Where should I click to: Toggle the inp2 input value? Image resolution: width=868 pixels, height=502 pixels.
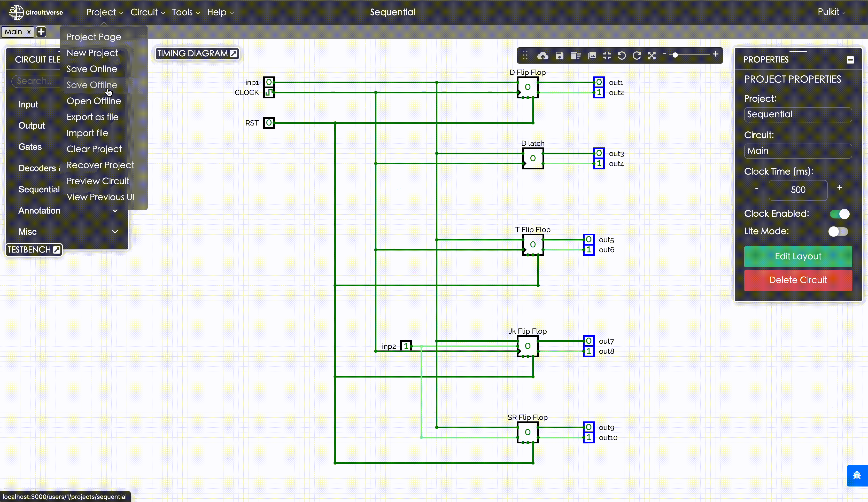pyautogui.click(x=406, y=346)
